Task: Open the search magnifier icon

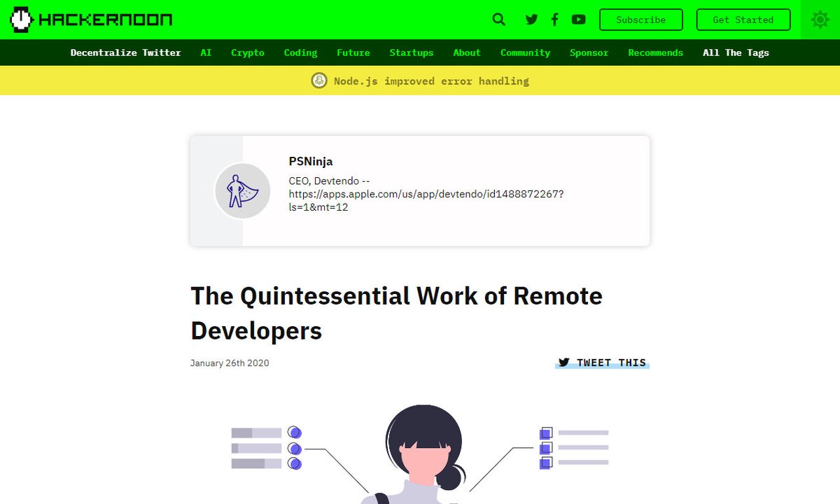Action: pos(498,20)
